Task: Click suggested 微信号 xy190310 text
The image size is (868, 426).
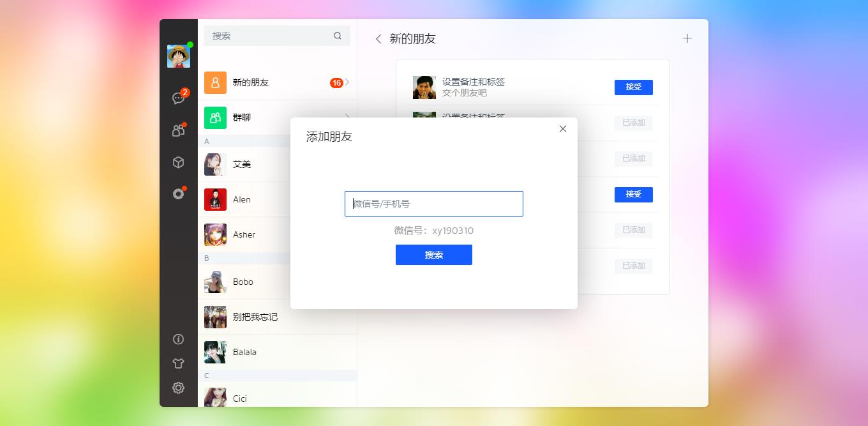Action: pos(434,231)
